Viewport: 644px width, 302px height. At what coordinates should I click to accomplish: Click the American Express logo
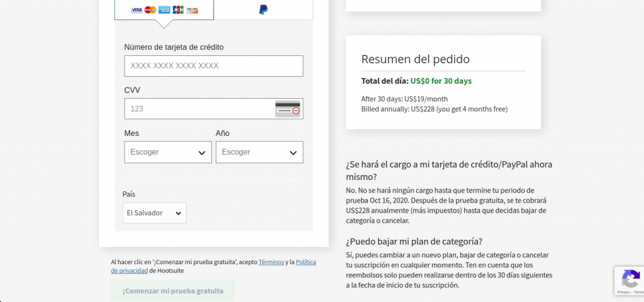coord(164,10)
